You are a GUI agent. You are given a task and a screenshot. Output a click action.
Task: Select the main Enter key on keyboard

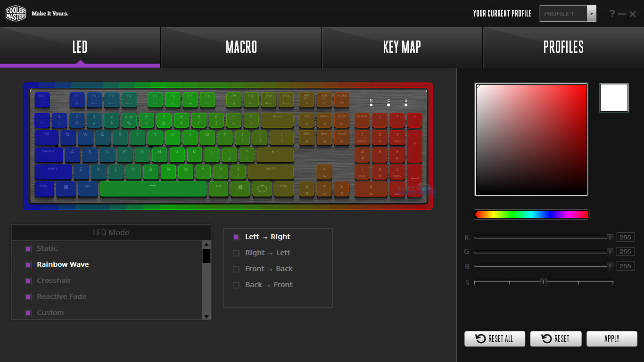(x=275, y=154)
